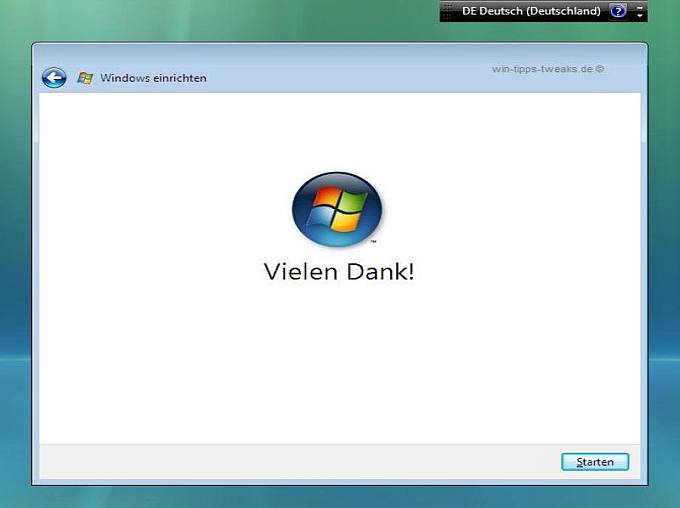The image size is (680, 508).
Task: Click the "Vielen Dank!" text
Action: pos(339,272)
